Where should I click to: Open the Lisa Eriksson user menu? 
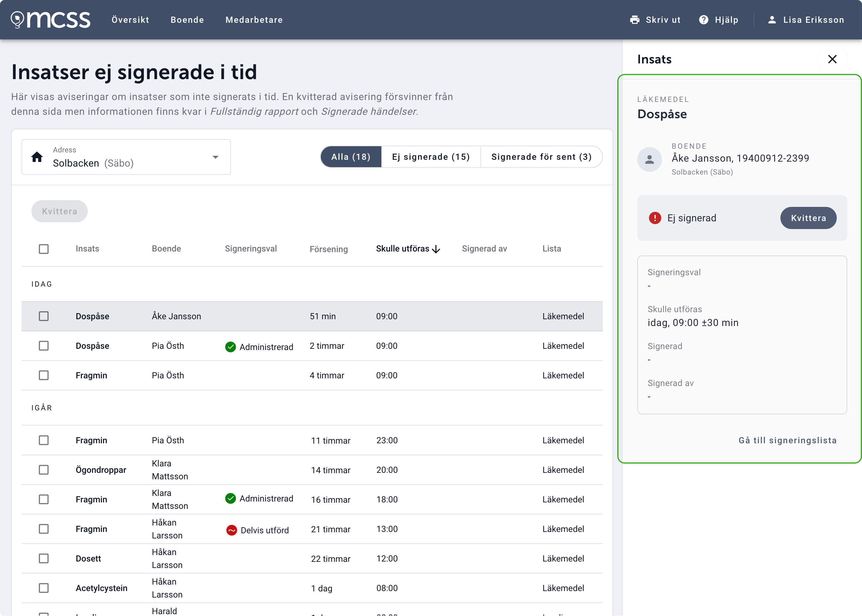pos(806,20)
